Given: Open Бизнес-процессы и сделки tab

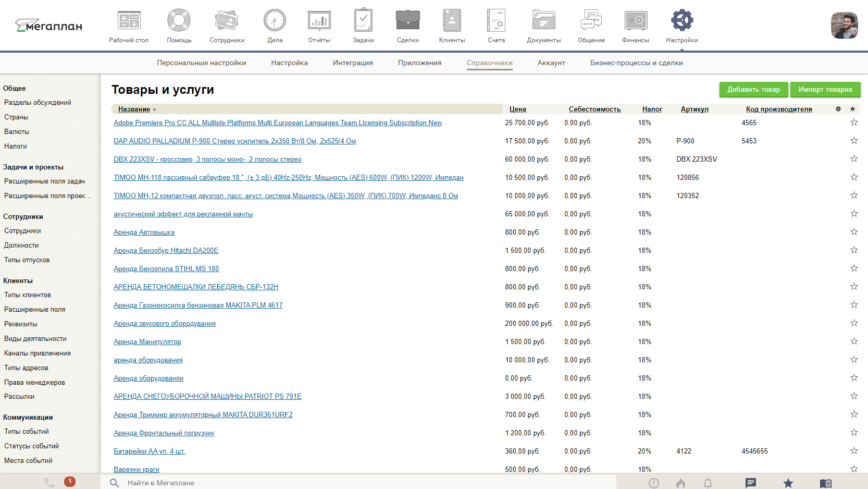Looking at the screenshot, I should (x=636, y=63).
